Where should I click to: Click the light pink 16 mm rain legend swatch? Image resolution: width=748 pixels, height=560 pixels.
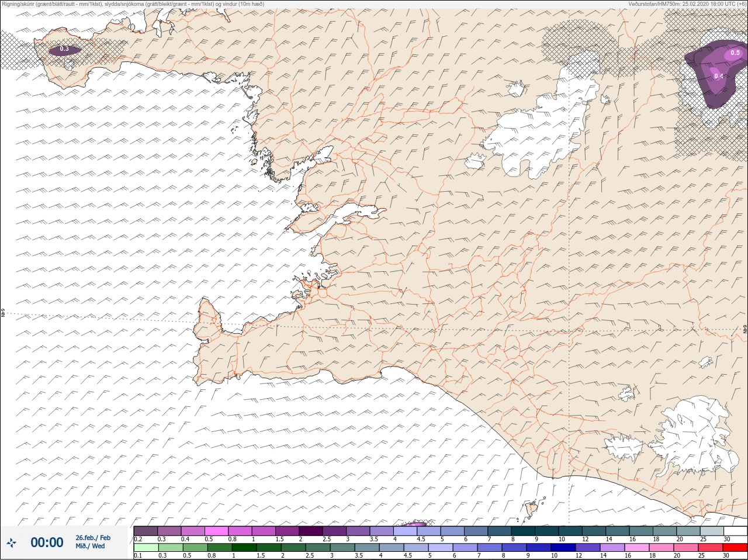pos(636,548)
